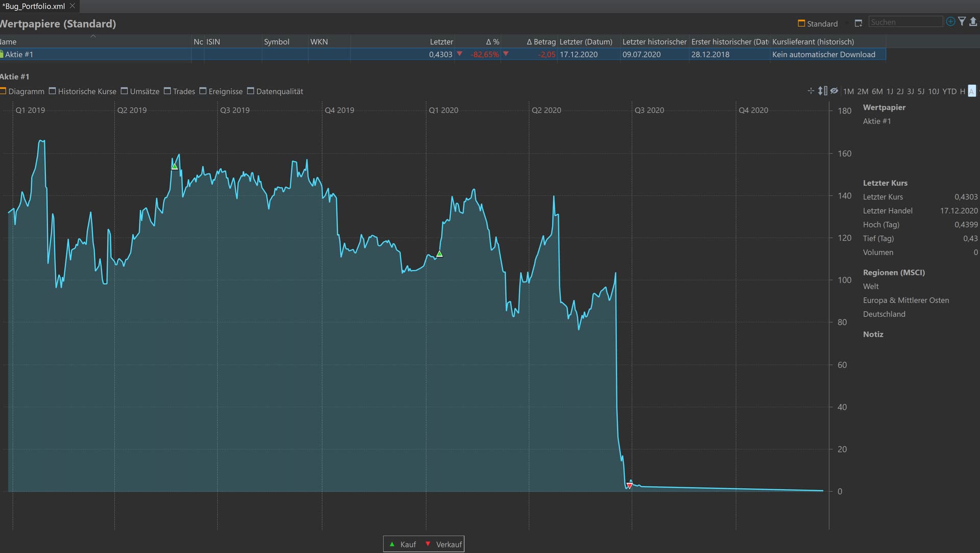Toggle the hidden-eye chart visibility icon
The height and width of the screenshot is (553, 980).
(834, 91)
